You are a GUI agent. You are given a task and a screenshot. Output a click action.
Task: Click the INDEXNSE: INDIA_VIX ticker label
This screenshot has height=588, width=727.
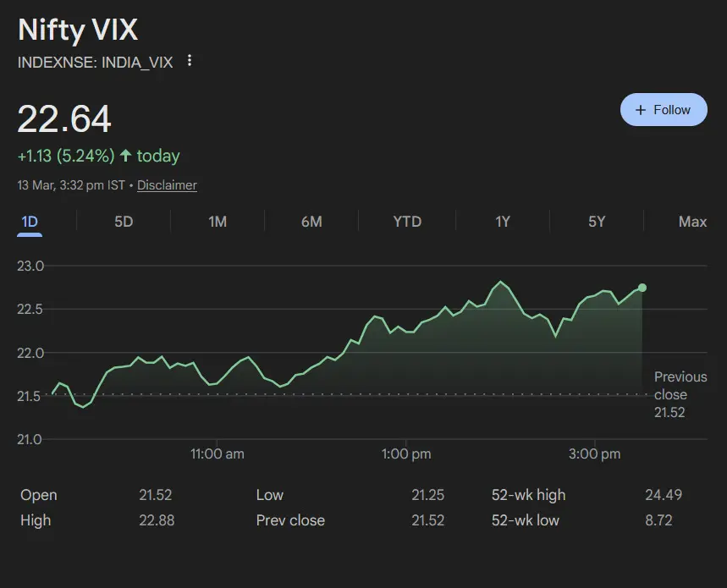(95, 62)
